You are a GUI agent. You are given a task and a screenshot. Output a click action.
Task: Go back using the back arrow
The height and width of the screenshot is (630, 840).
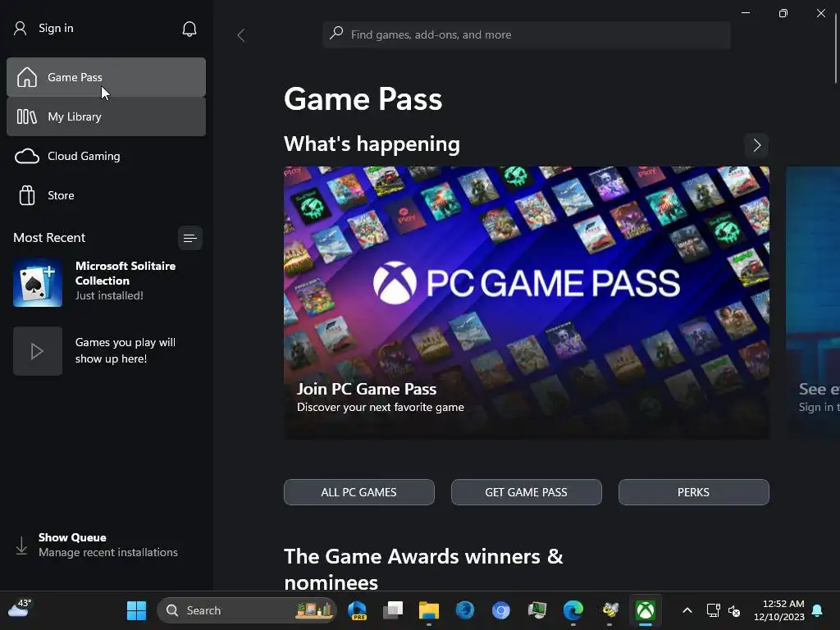coord(241,35)
